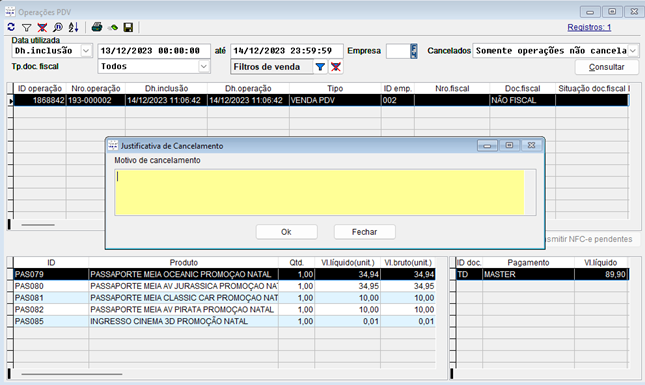Open the Registros: 1 link

coord(589,28)
